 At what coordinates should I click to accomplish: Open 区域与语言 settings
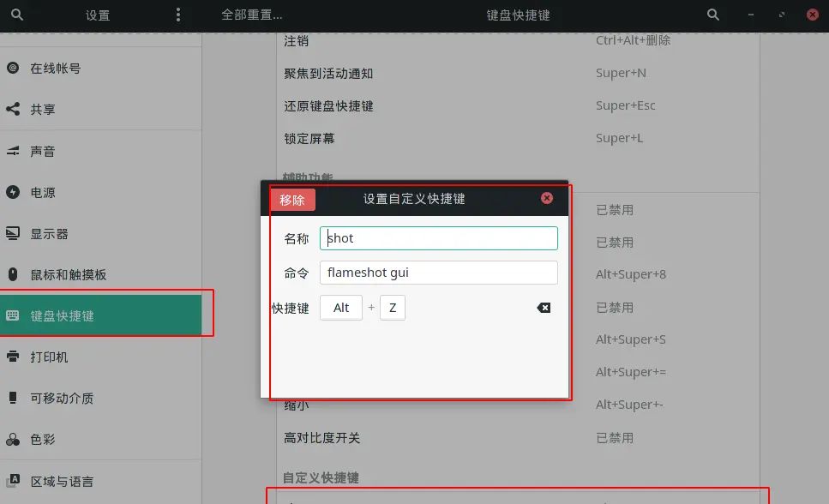tap(100, 481)
